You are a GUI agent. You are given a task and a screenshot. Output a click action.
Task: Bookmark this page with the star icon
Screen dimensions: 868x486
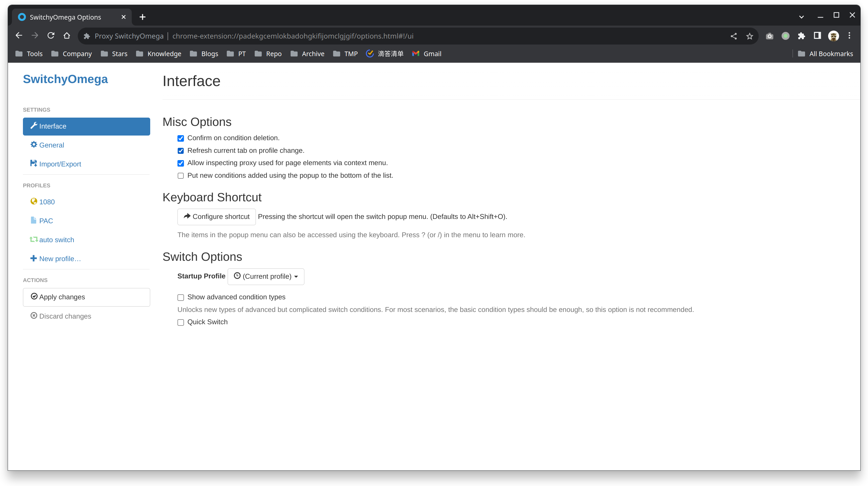click(x=749, y=36)
